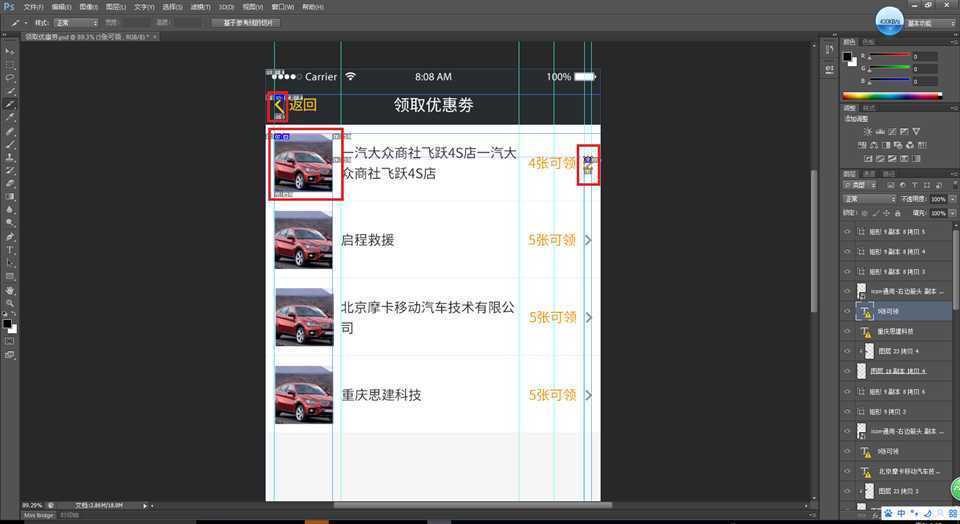This screenshot has height=524, width=960.
Task: Open the layer opacity dropdown arrow
Action: [x=952, y=199]
